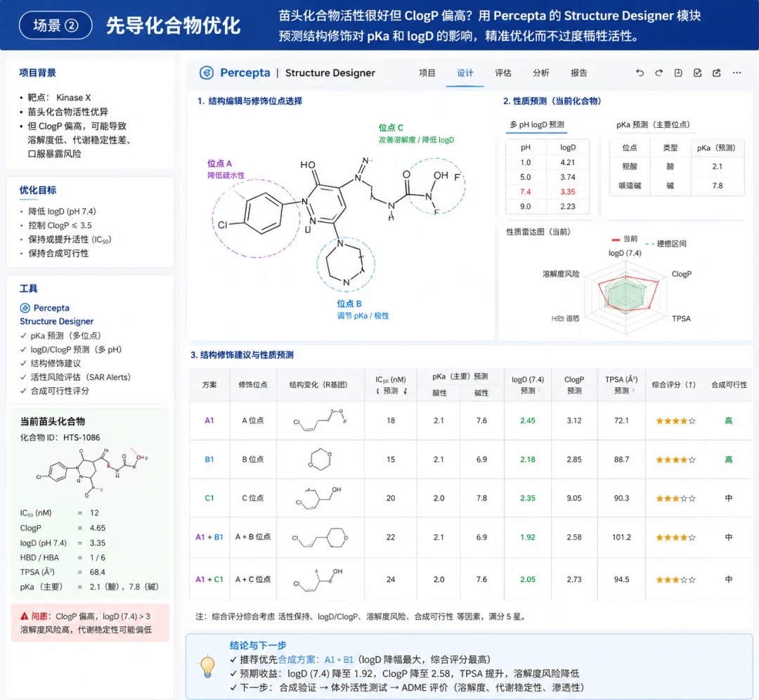
Task: Sort by logD (7.4) 预测 column header
Action: click(528, 385)
